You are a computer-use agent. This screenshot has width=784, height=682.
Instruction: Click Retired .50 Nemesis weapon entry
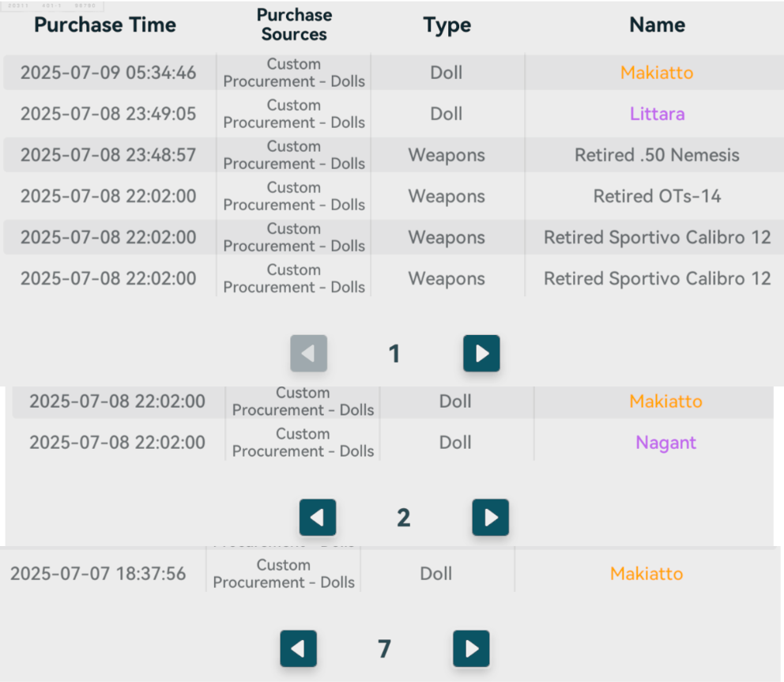point(657,155)
